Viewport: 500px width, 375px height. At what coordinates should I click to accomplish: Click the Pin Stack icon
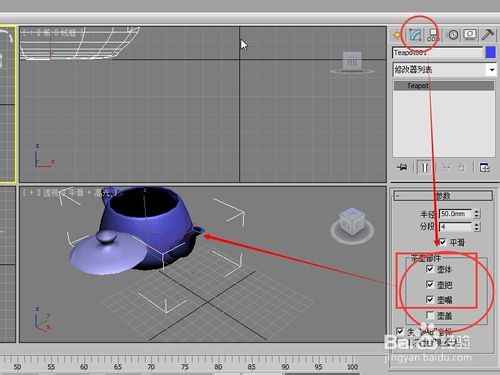pos(402,167)
